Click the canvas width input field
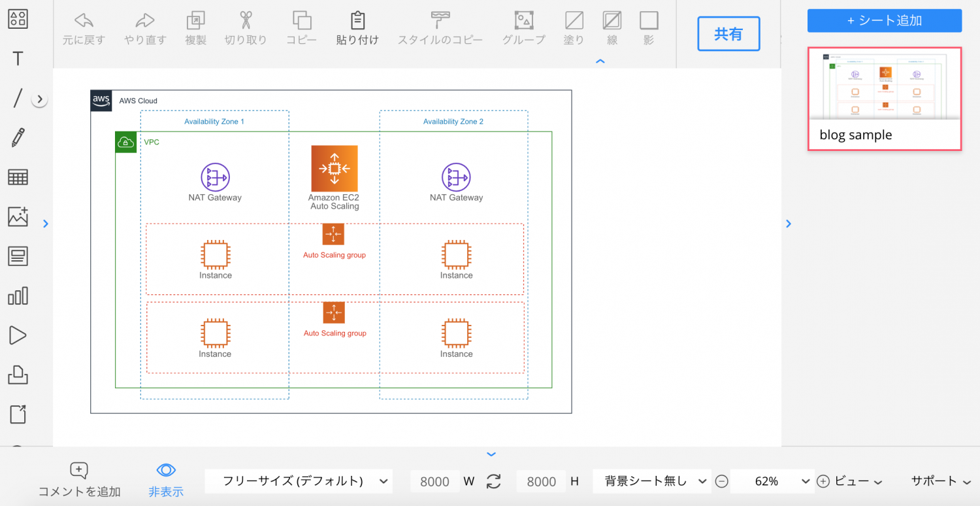Image resolution: width=980 pixels, height=506 pixels. click(x=434, y=482)
